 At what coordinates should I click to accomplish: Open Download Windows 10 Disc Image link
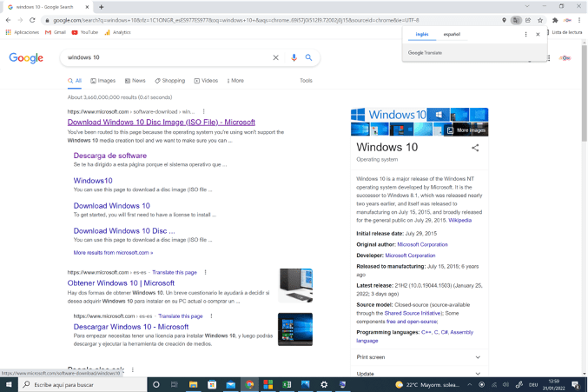point(161,123)
